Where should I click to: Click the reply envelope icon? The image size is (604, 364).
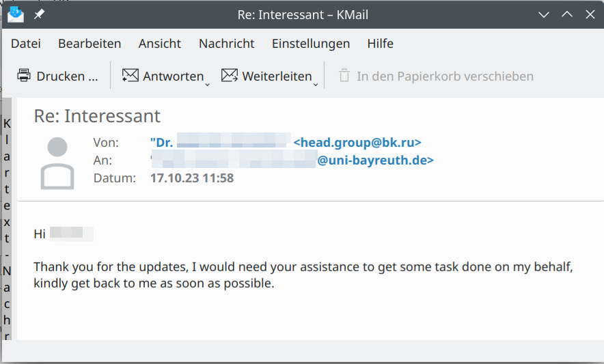pos(130,76)
